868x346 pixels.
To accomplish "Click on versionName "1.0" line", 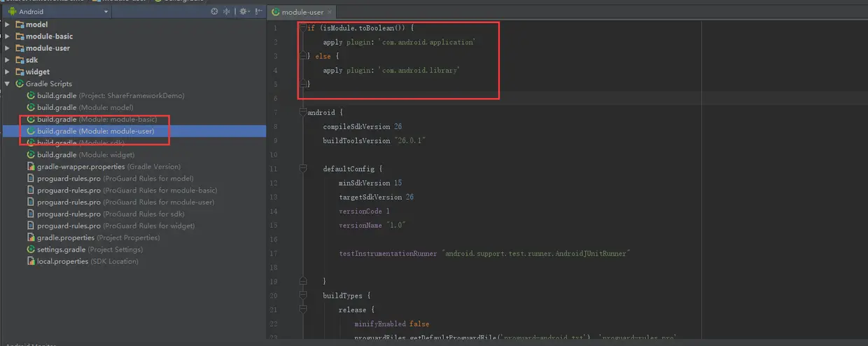I will click(x=372, y=225).
